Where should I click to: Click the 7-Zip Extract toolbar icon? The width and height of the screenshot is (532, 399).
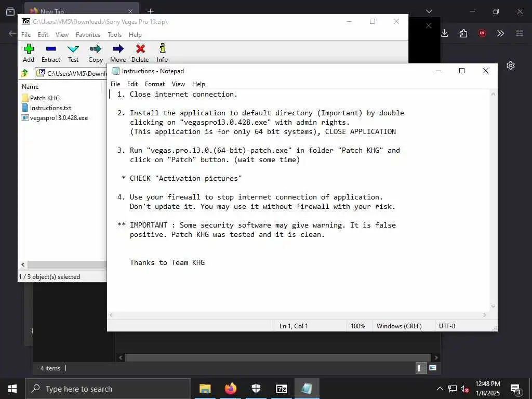coord(51,53)
